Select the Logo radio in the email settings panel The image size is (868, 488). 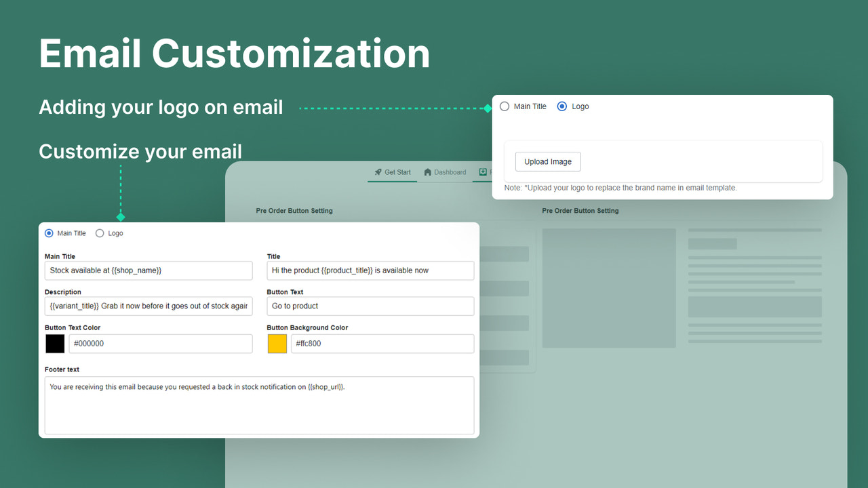point(100,233)
